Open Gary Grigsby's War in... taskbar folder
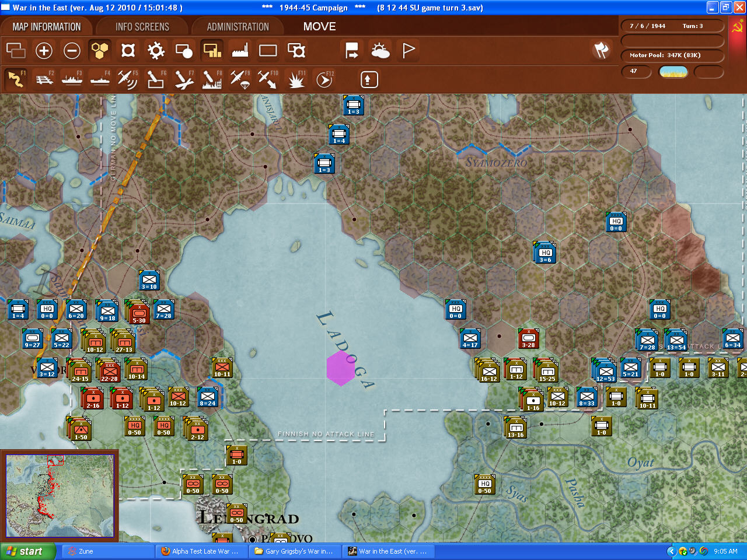The height and width of the screenshot is (560, 747). [x=296, y=551]
